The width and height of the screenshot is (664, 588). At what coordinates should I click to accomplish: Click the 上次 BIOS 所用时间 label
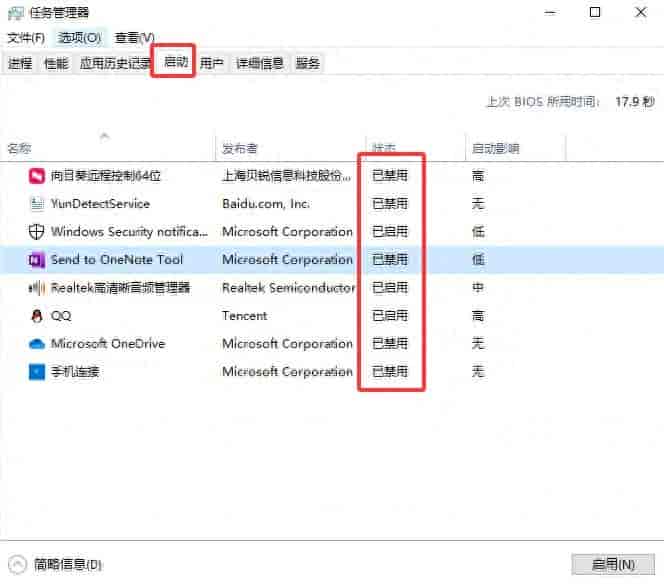543,102
